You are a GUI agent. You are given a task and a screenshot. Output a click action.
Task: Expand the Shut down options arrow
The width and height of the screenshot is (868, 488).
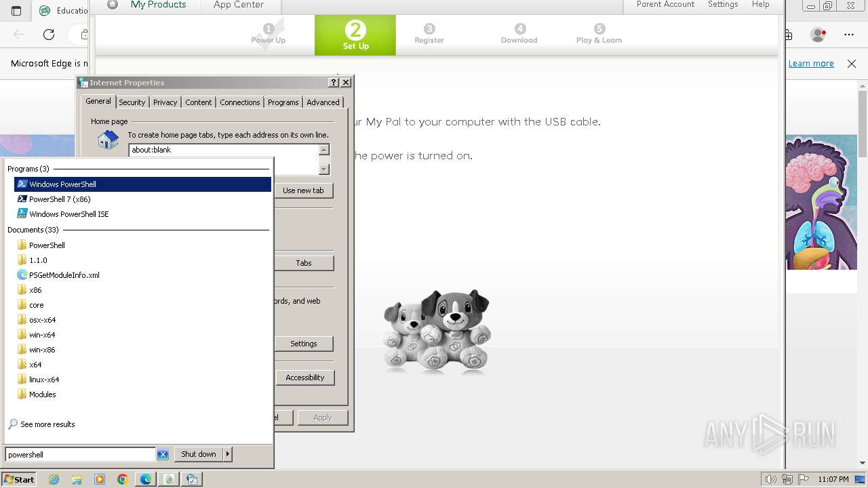(x=228, y=454)
